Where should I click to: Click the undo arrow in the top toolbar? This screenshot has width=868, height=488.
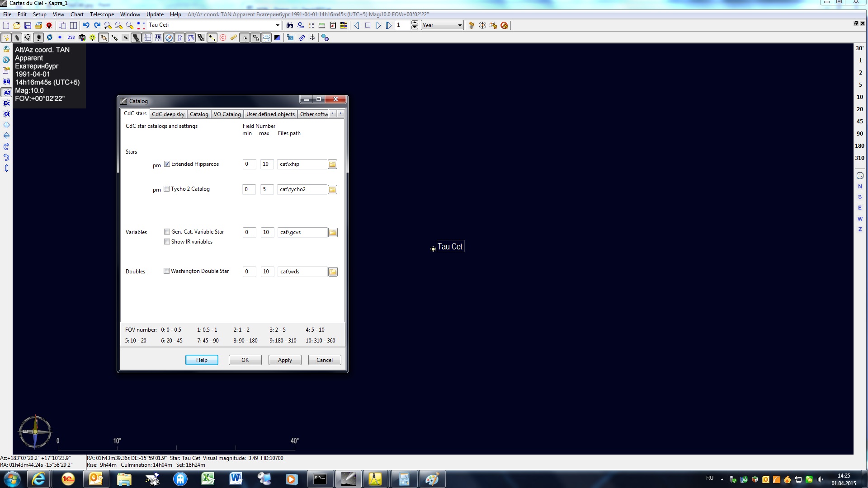click(x=86, y=25)
